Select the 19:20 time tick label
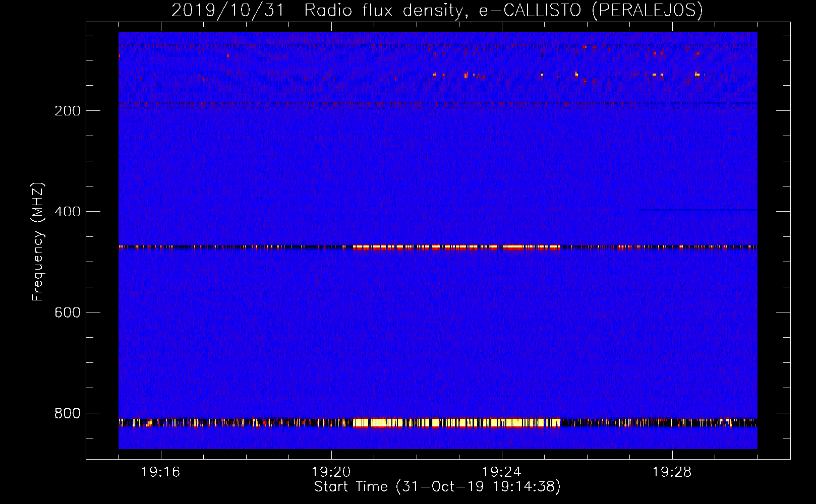Viewport: 816px width, 504px height. (331, 472)
